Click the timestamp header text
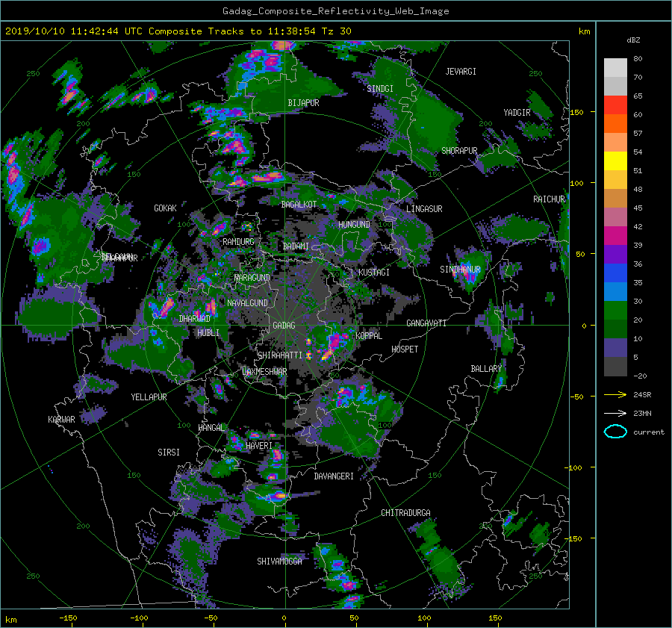 coord(178,31)
